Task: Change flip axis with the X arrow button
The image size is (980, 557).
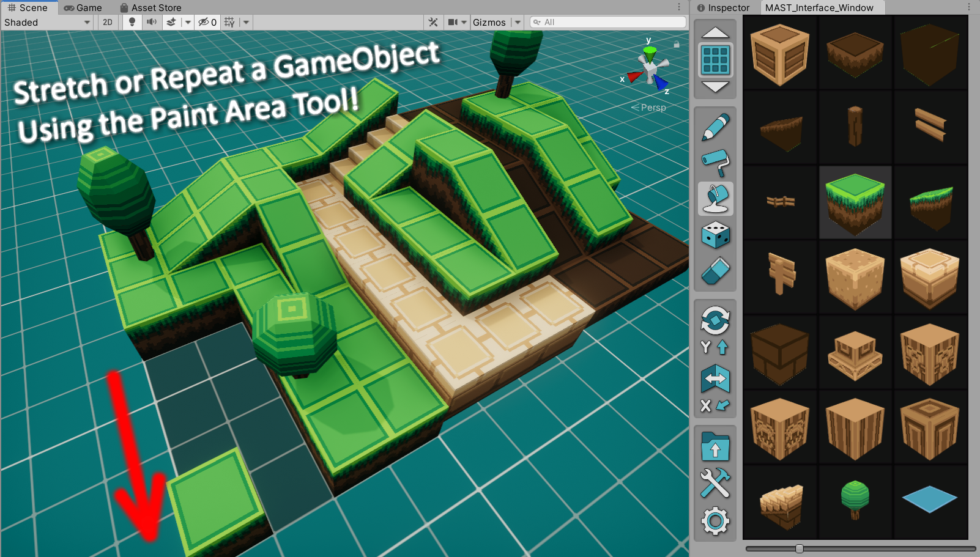Action: click(x=715, y=405)
